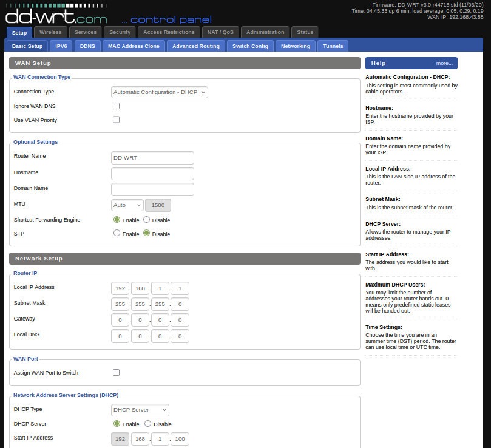Click Subnet Mask last octet field
Screen dimensions: 491x448
(x=180, y=304)
